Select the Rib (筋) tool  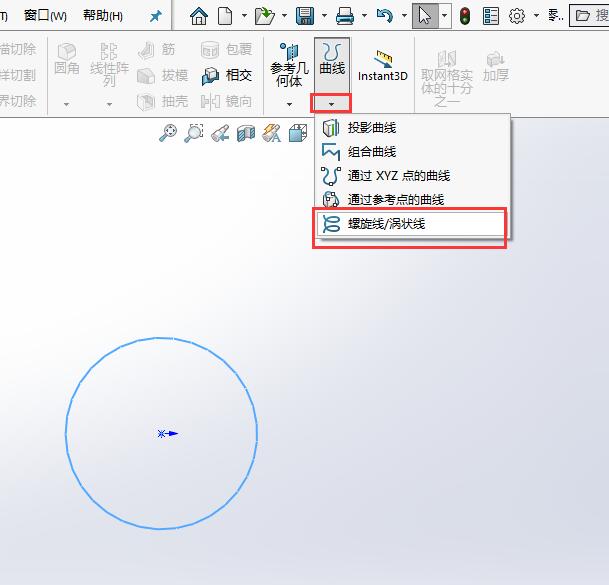pyautogui.click(x=156, y=50)
